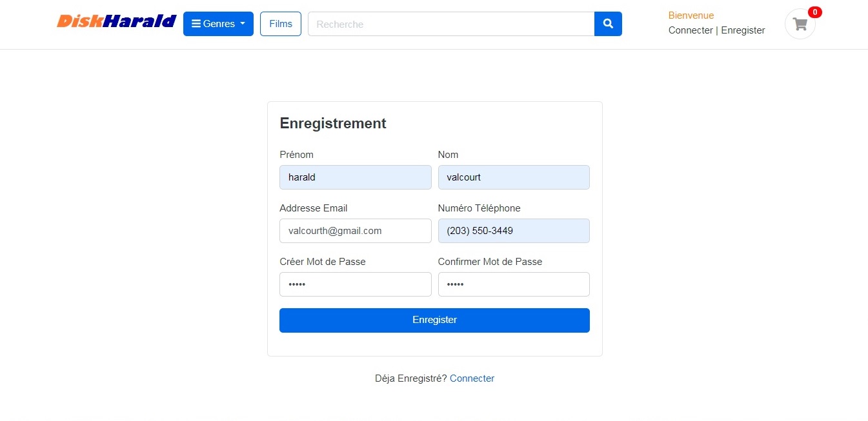Viewport: 868px width, 421px height.
Task: Open the shopping cart icon
Action: coord(800,24)
